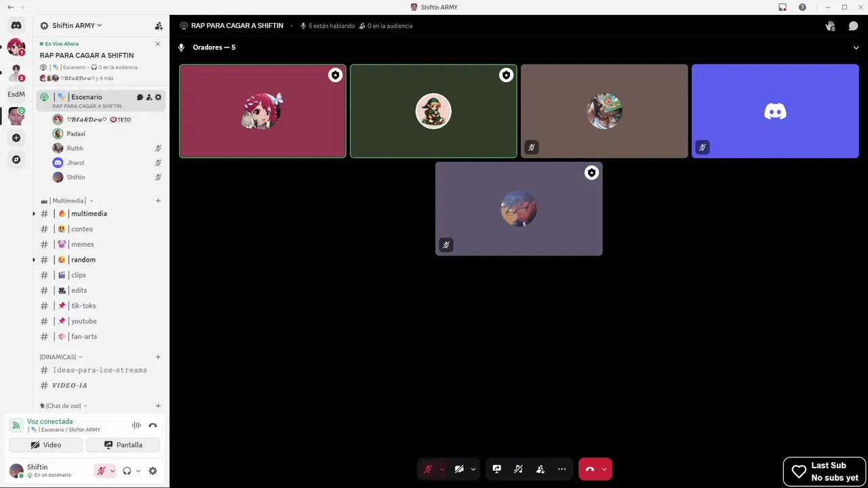Open the conteo channel
This screenshot has width=868, height=488.
(x=100, y=229)
